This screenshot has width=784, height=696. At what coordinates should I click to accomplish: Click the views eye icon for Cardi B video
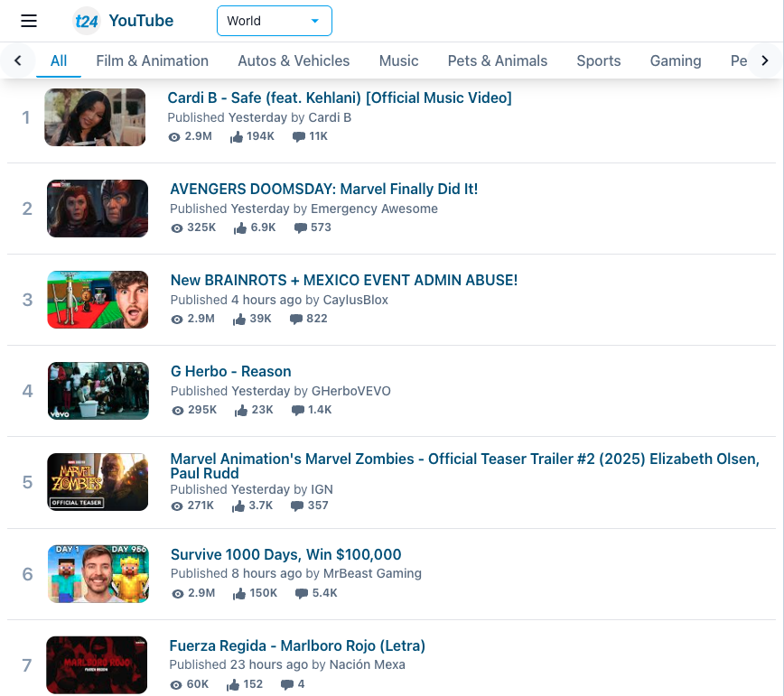[174, 137]
